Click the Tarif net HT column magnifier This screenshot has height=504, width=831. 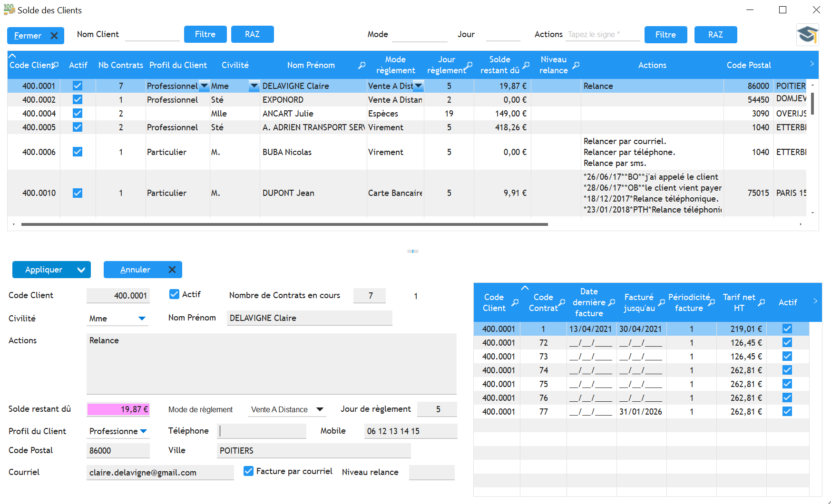tap(762, 302)
